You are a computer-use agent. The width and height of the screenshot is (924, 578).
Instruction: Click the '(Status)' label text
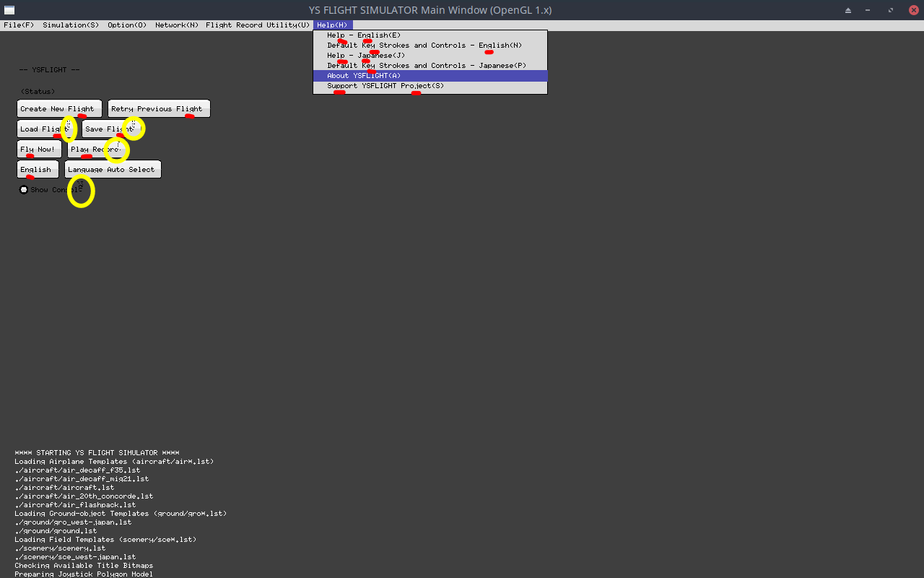click(38, 92)
